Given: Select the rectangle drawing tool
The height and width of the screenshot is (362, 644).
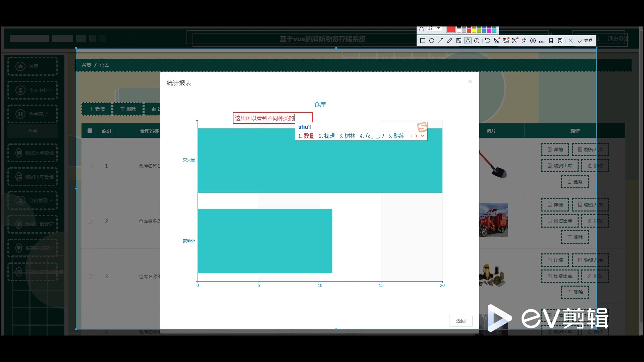Looking at the screenshot, I should pos(423,41).
